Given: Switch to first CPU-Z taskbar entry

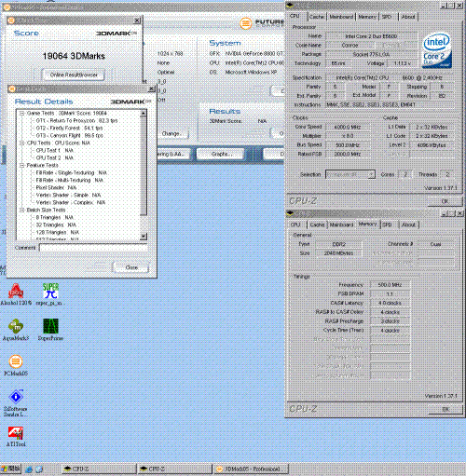Looking at the screenshot, I should point(98,469).
